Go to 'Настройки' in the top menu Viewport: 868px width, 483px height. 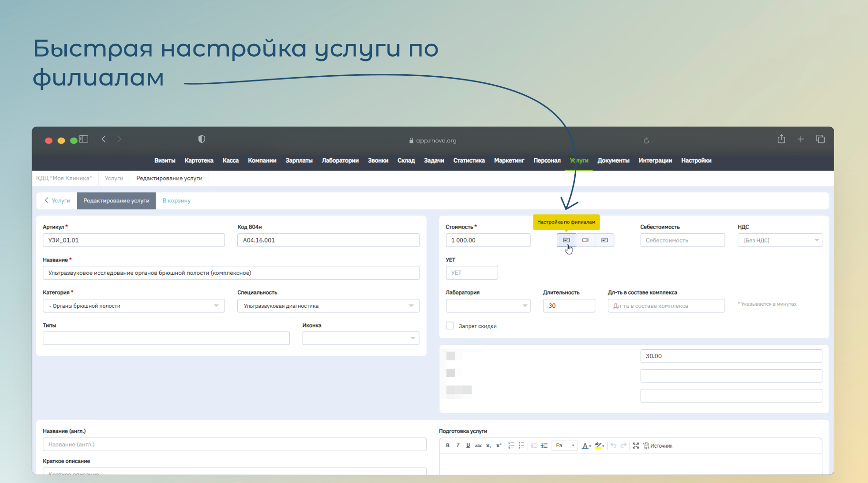click(696, 161)
